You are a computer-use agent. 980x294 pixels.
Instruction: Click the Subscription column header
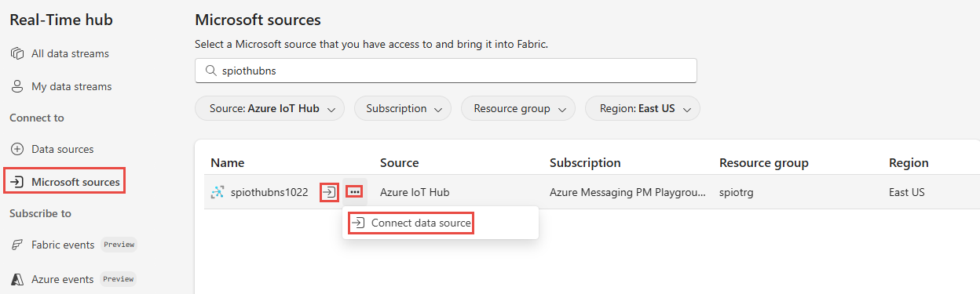585,163
